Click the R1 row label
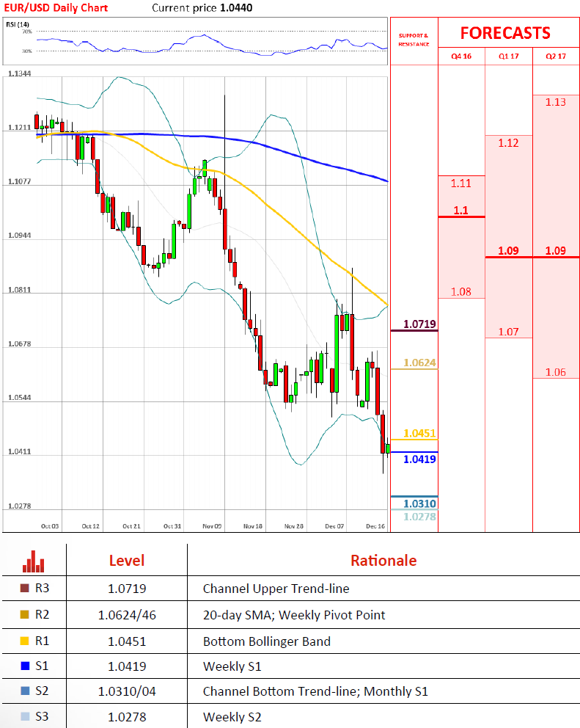 (x=43, y=641)
